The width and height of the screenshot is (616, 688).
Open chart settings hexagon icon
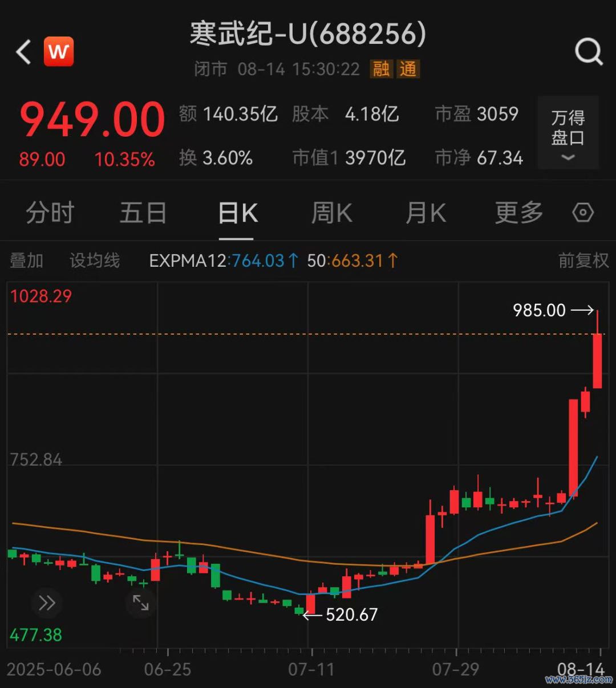tap(583, 213)
